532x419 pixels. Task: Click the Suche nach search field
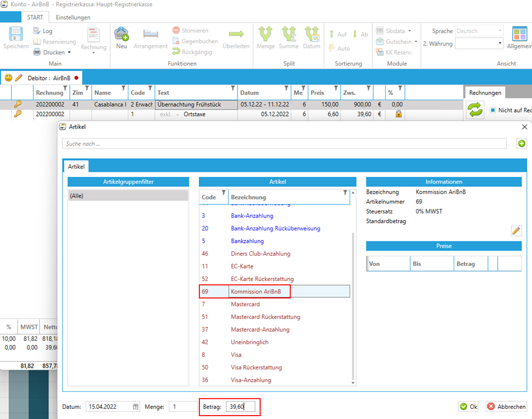pyautogui.click(x=284, y=144)
